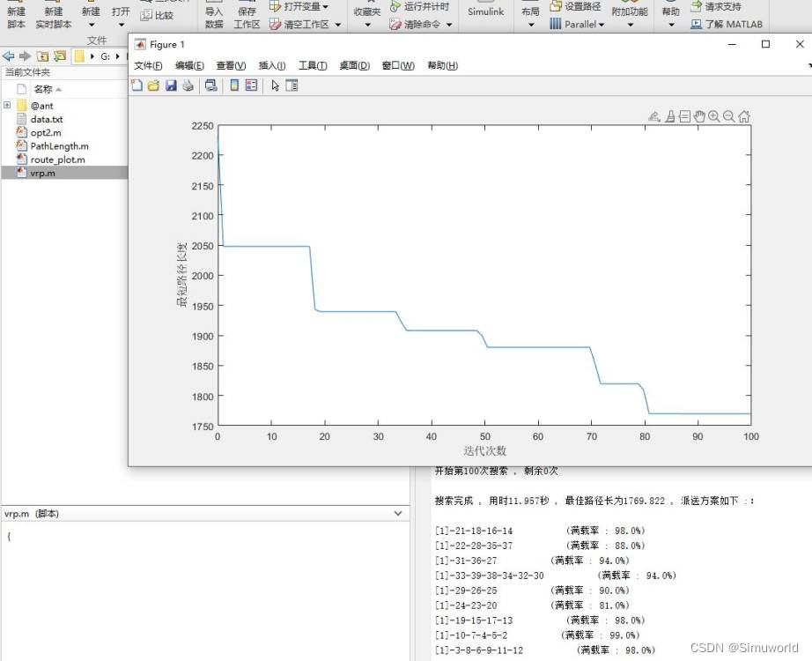Select the zoom in tool in Figure 1

(713, 115)
